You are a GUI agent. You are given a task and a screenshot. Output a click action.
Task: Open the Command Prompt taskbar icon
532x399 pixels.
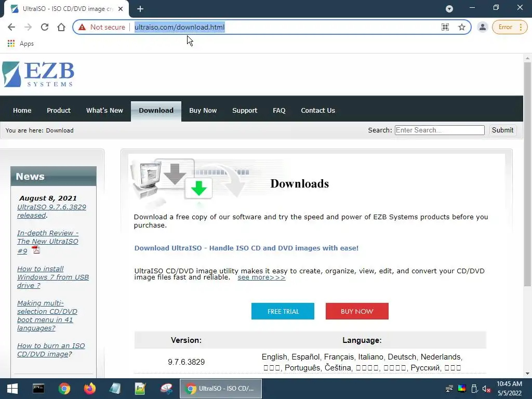tap(38, 389)
